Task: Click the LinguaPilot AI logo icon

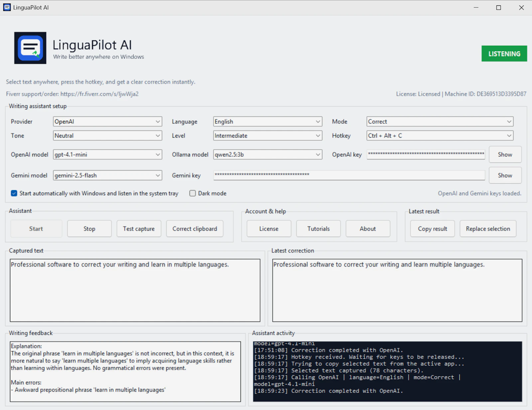Action: 30,48
